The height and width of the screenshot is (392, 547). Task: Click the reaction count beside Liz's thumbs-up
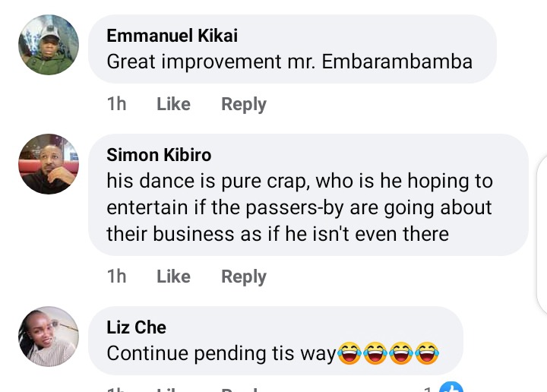pyautogui.click(x=428, y=388)
